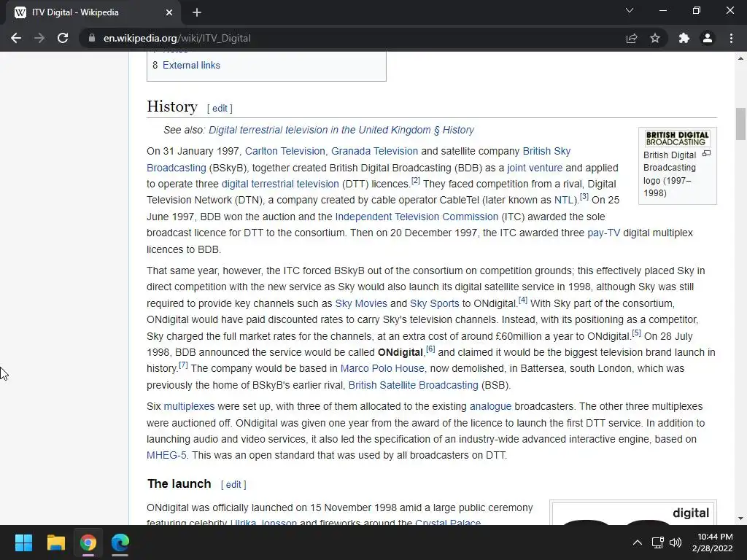Viewport: 747px width, 560px height.
Task: Follow the British Satellite Broadcasting link
Action: tap(413, 385)
